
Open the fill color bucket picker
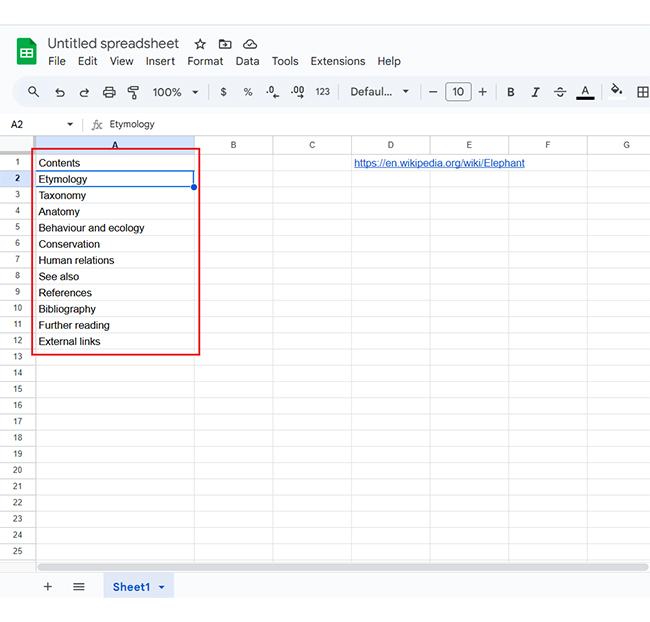[616, 92]
